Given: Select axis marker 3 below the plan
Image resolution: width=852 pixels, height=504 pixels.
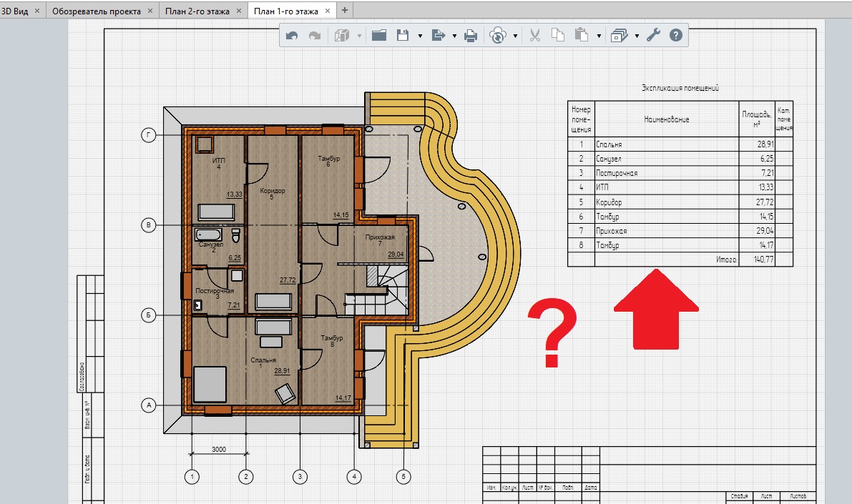Looking at the screenshot, I should 300,477.
